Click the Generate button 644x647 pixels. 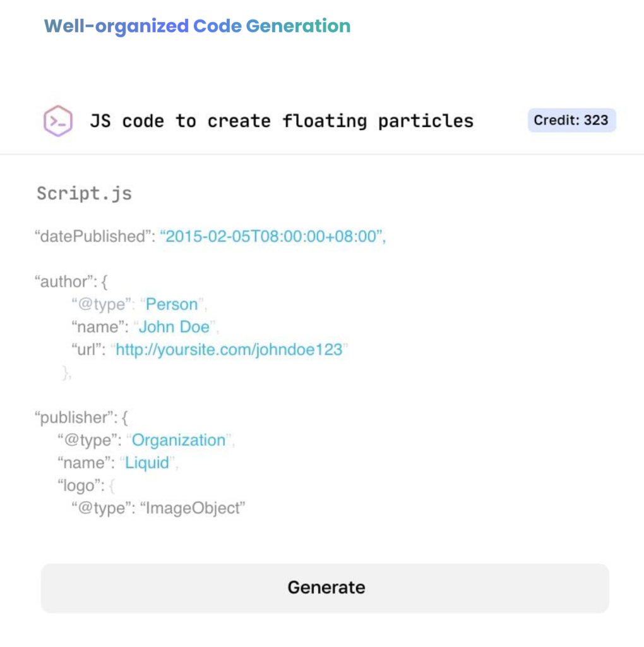[x=325, y=588]
